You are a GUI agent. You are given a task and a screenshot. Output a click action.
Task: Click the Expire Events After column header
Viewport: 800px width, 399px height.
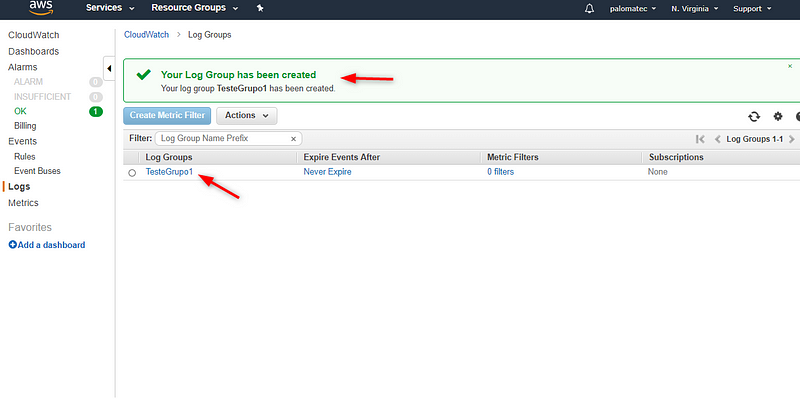pyautogui.click(x=342, y=157)
